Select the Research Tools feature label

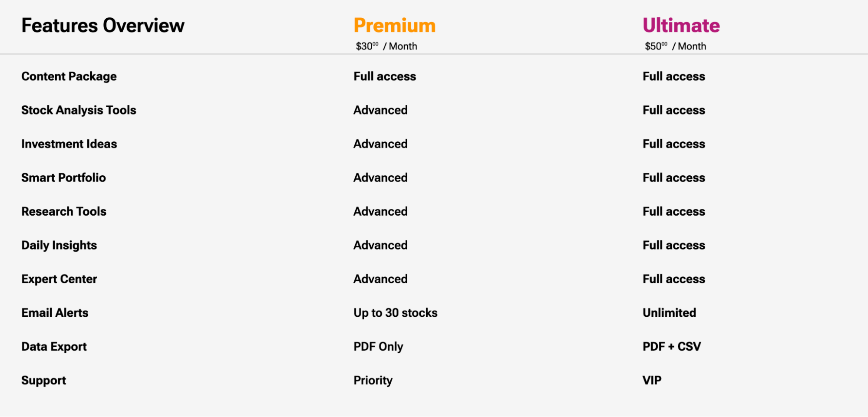64,211
